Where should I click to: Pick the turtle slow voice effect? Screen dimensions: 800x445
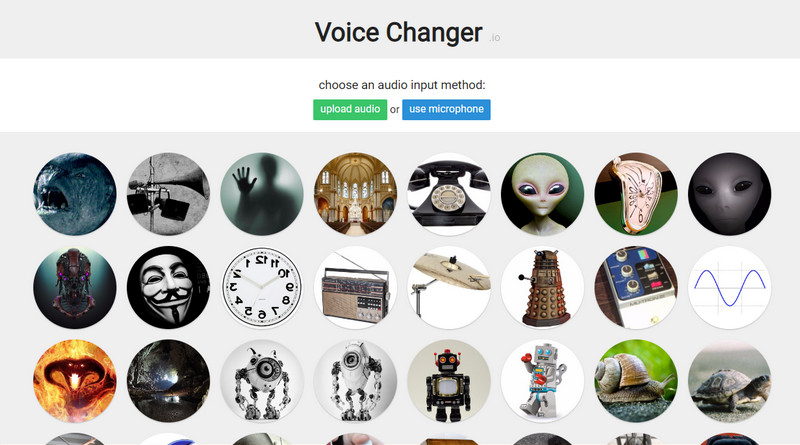coord(730,381)
